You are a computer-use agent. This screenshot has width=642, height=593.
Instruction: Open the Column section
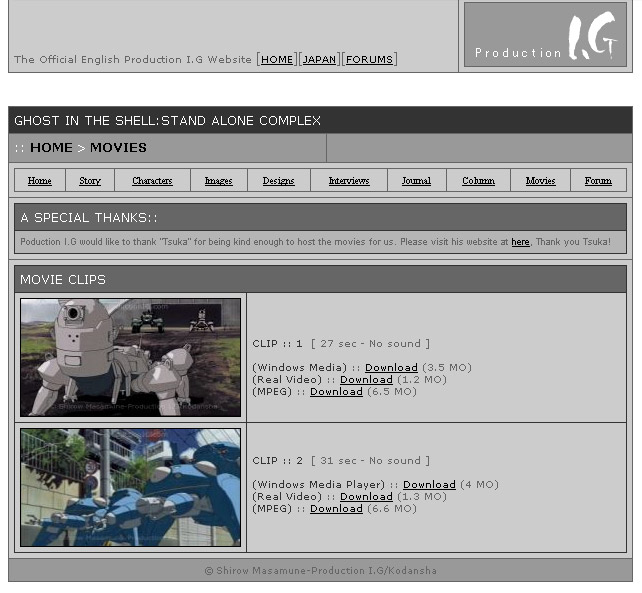click(478, 181)
